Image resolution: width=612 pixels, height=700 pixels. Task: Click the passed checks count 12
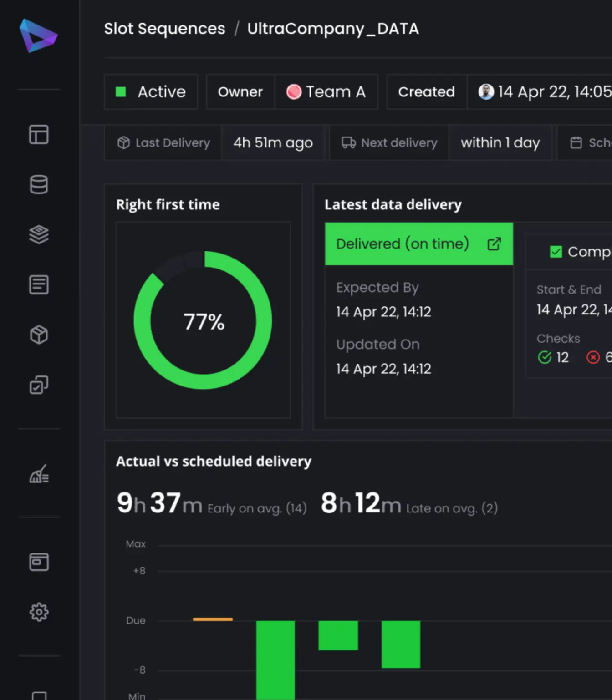562,357
